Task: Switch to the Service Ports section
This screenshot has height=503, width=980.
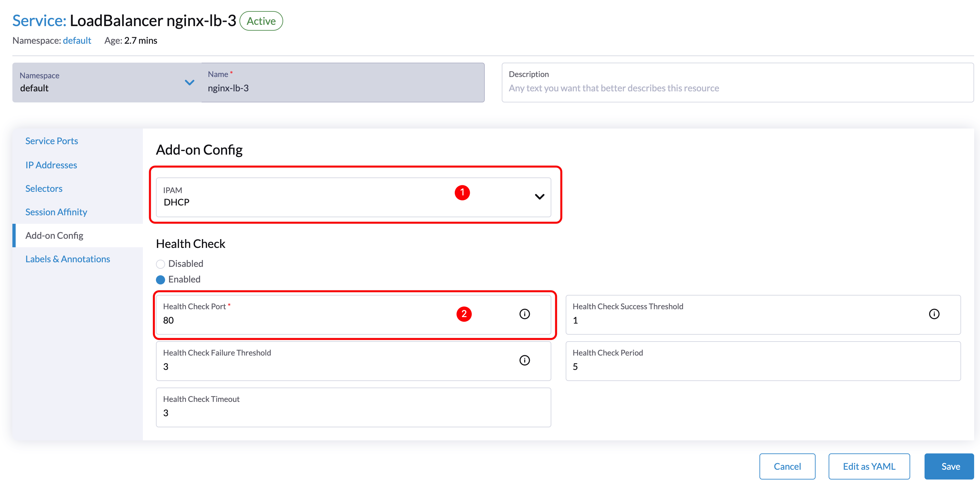Action: [51, 140]
